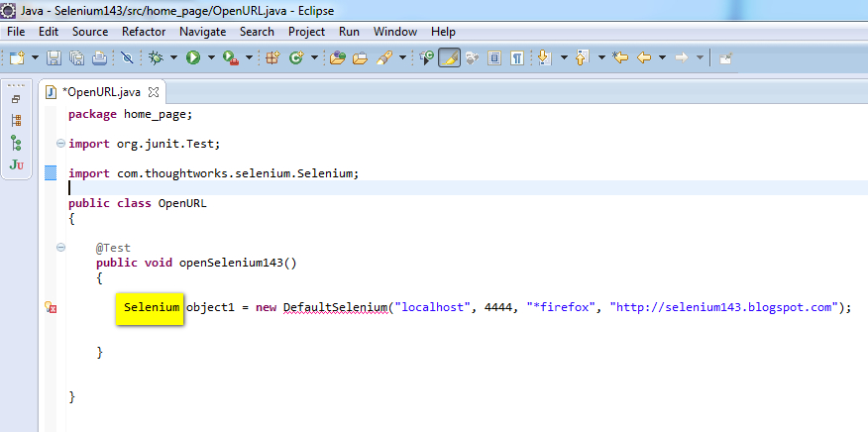
Task: Expand the External Tools dropdown arrow
Action: tap(249, 57)
